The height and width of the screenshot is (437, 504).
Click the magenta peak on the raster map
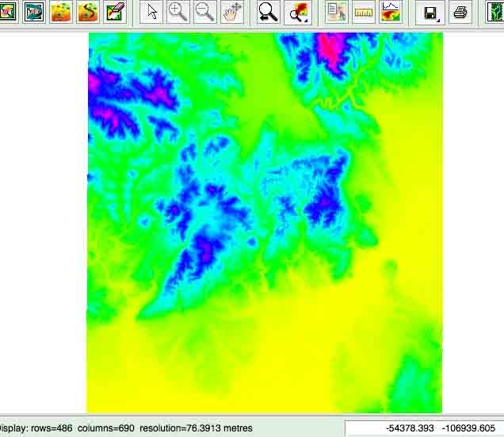coord(333,50)
